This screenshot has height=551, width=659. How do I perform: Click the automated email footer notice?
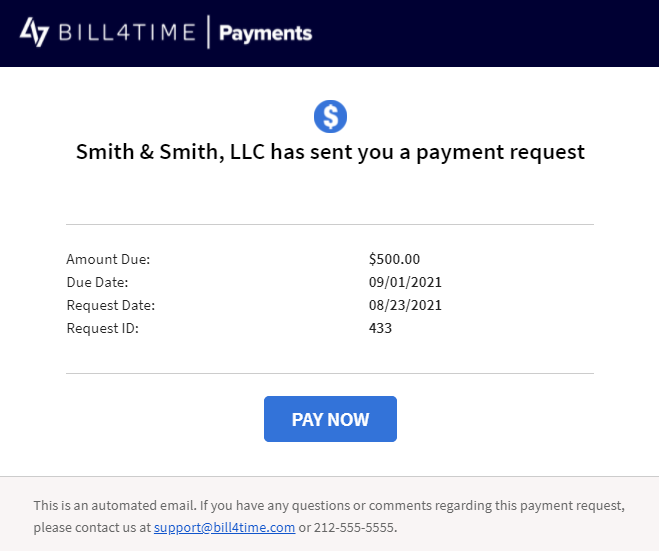329,516
